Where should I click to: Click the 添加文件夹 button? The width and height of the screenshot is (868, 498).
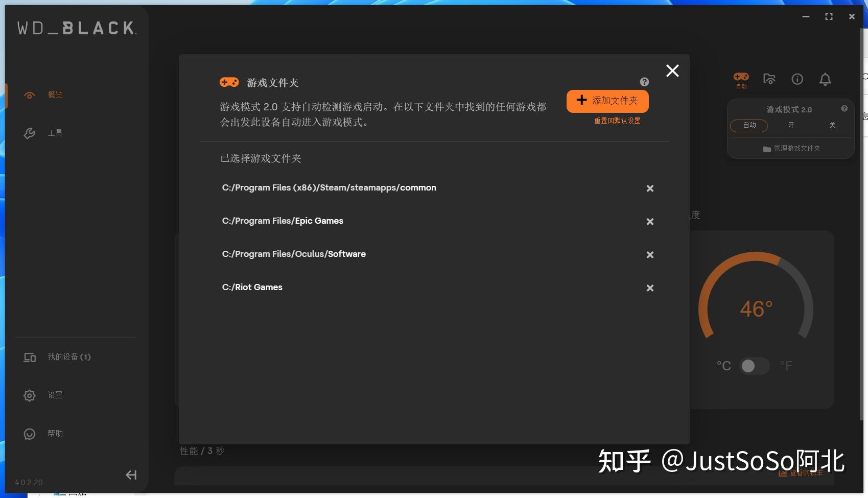click(x=607, y=101)
